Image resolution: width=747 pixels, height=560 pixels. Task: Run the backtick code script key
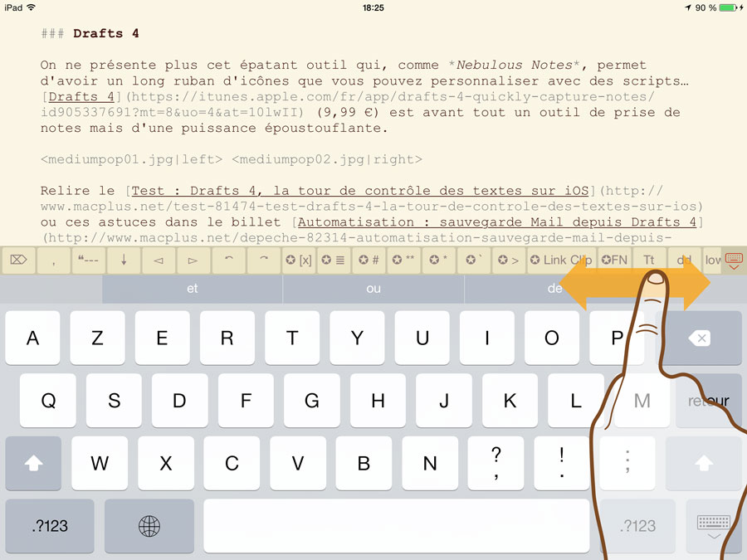click(x=474, y=260)
